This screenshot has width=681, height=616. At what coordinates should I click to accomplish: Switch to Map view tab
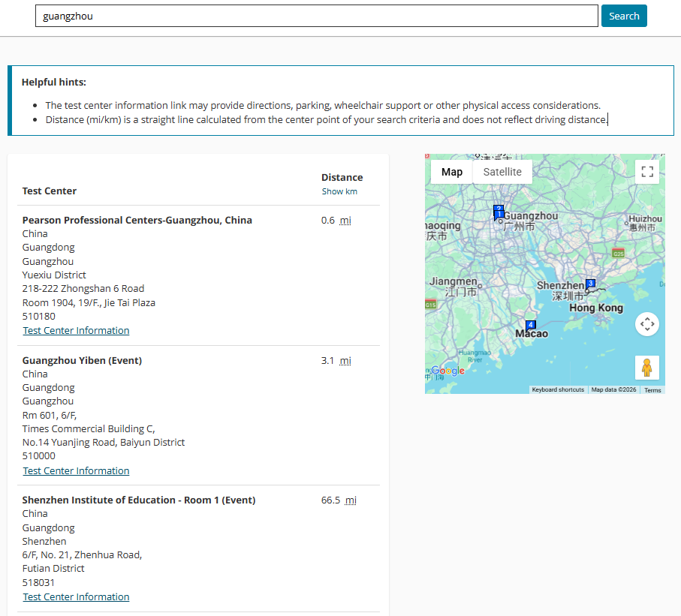coord(452,172)
